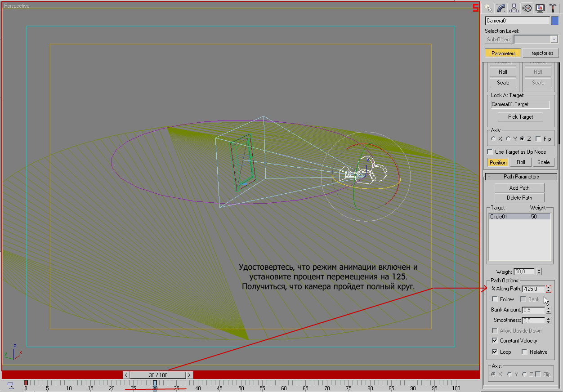Open the Hierarchy panel icon
Screen dimensions: 563x392
point(514,8)
